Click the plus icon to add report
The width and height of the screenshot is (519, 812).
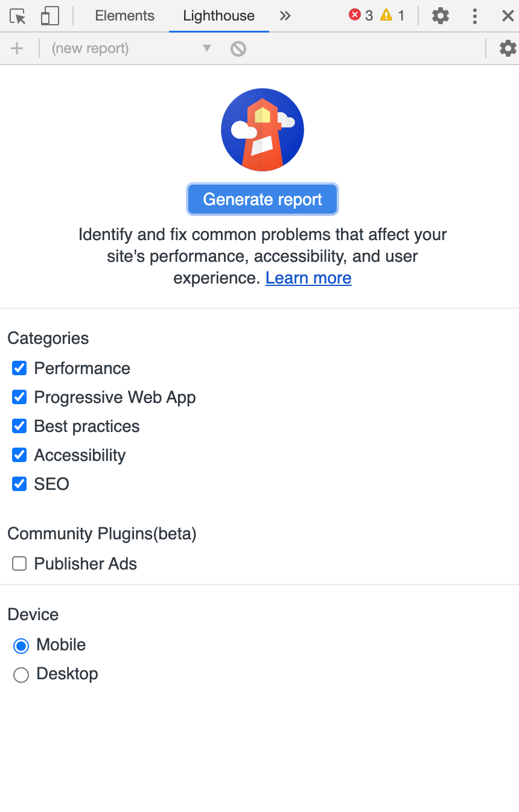17,48
